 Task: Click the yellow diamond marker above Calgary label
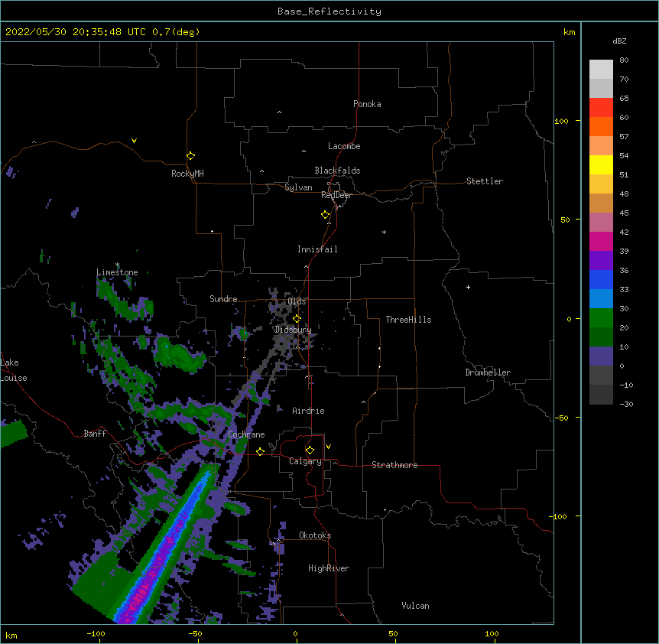coord(310,450)
